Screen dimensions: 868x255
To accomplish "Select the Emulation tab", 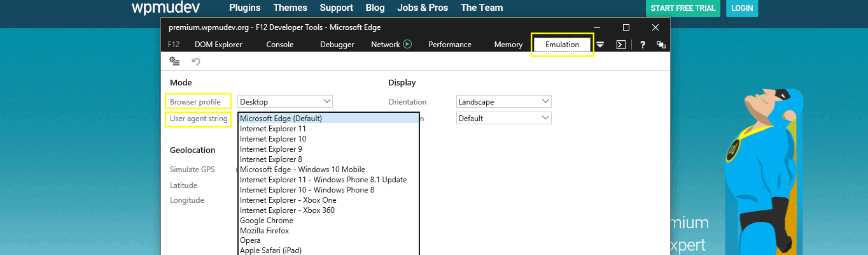I will pos(563,45).
